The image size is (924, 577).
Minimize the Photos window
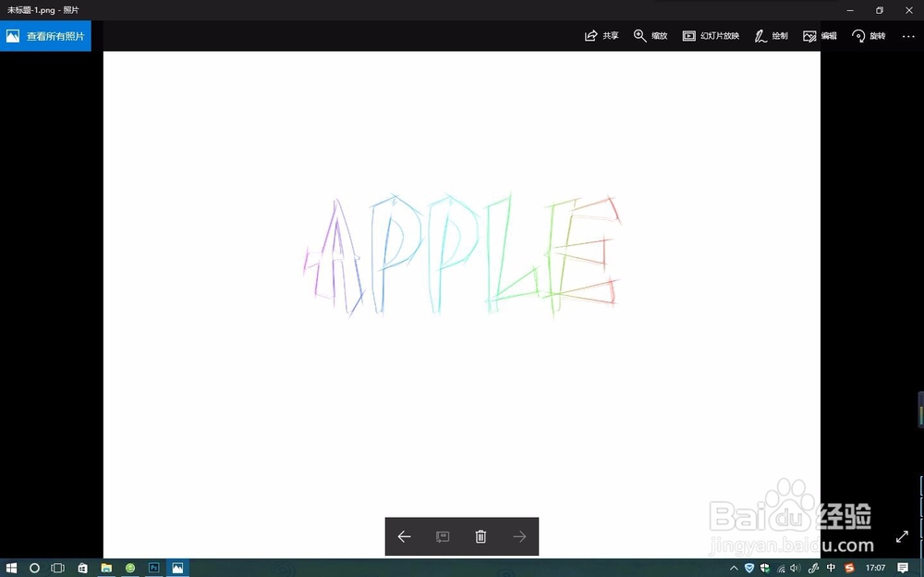(x=850, y=10)
